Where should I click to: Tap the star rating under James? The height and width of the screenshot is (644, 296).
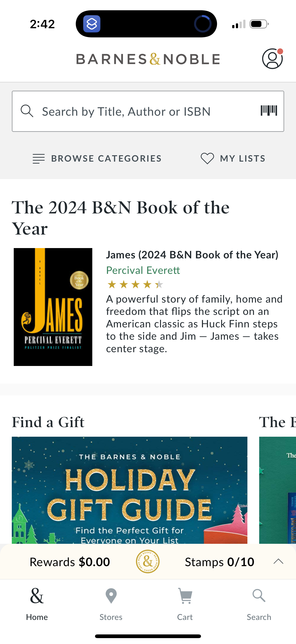click(x=135, y=284)
